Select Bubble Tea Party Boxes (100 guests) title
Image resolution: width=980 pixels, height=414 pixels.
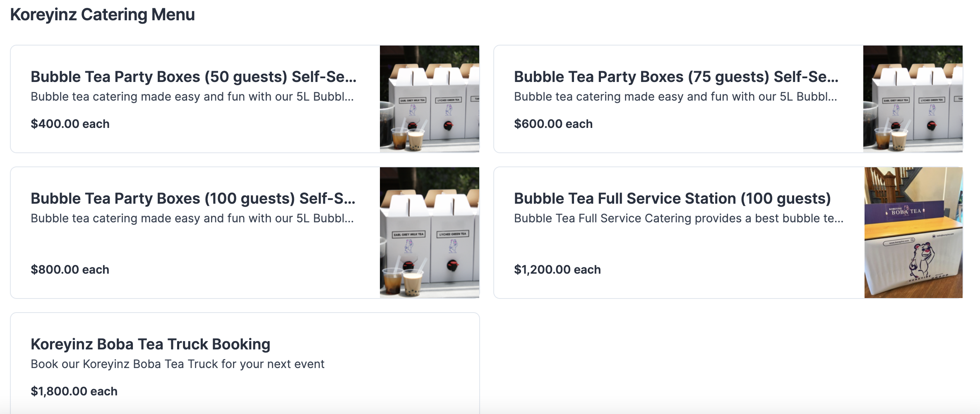tap(193, 198)
